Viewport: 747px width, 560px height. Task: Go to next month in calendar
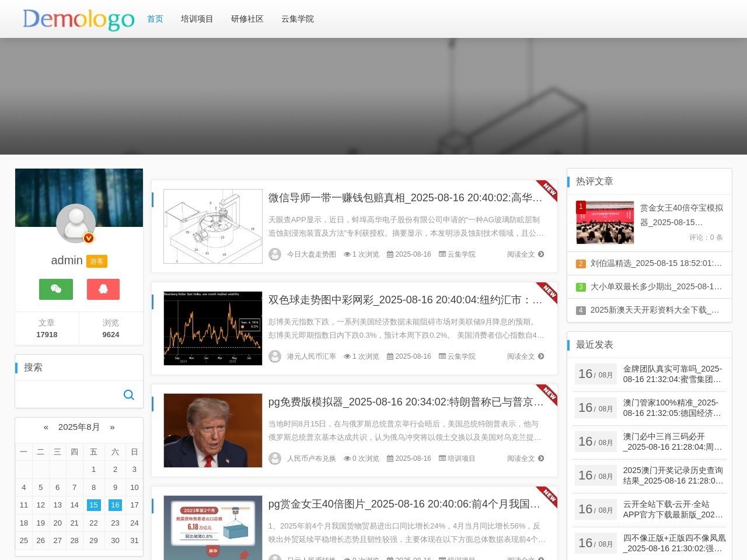(x=112, y=427)
